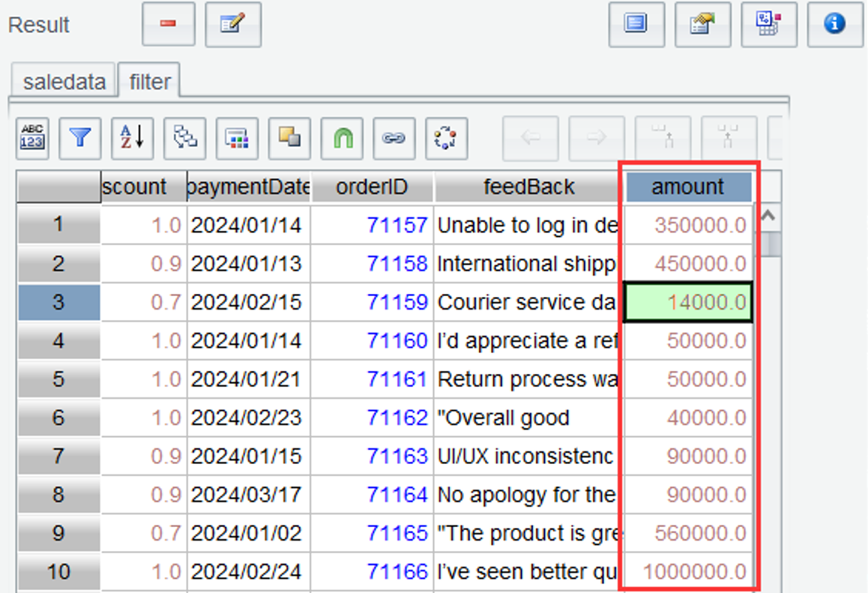This screenshot has height=593, width=868.
Task: Click the overlapping yellow squares icon
Action: pyautogui.click(x=289, y=138)
